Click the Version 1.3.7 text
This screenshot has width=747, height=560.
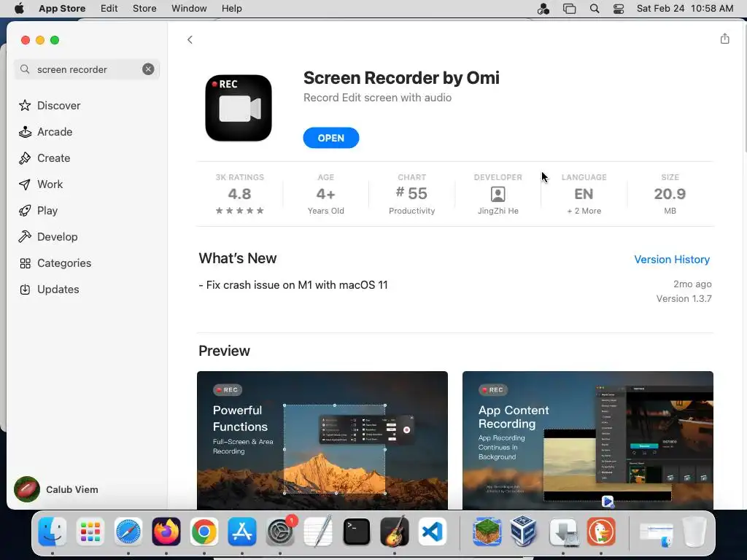pyautogui.click(x=684, y=298)
